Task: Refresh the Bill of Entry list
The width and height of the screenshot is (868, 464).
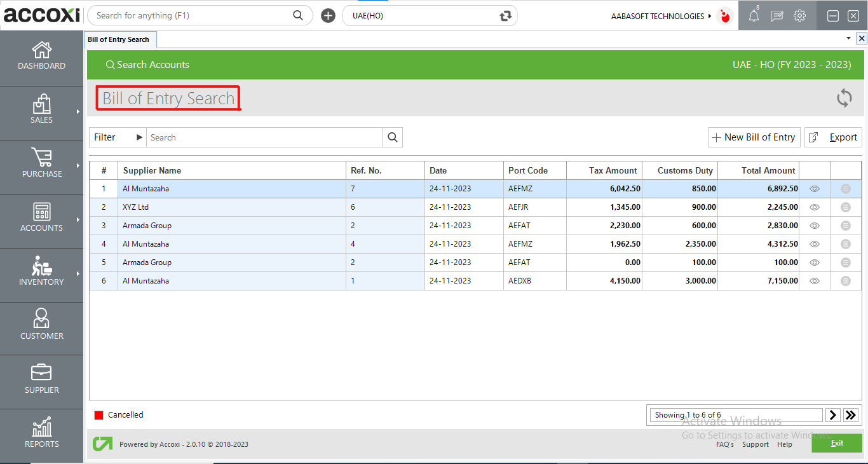Action: (844, 99)
